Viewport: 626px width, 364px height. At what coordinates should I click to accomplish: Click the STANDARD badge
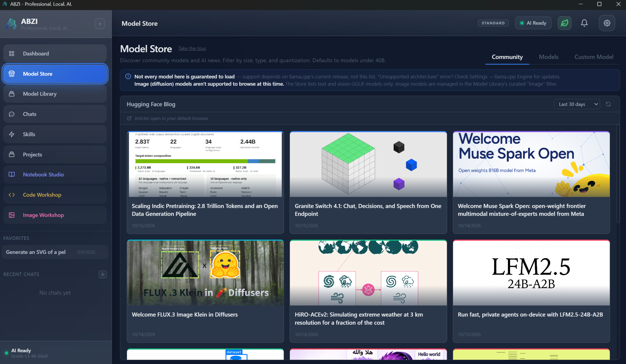point(493,23)
